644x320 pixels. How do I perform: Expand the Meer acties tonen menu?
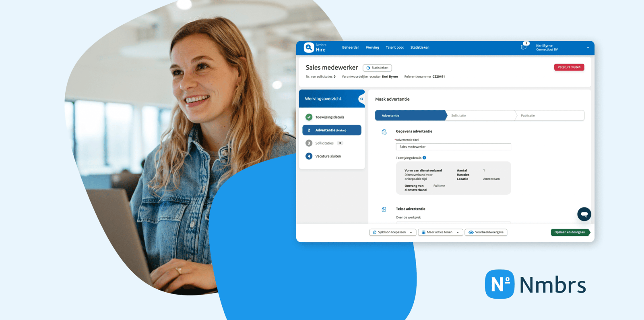coord(440,233)
